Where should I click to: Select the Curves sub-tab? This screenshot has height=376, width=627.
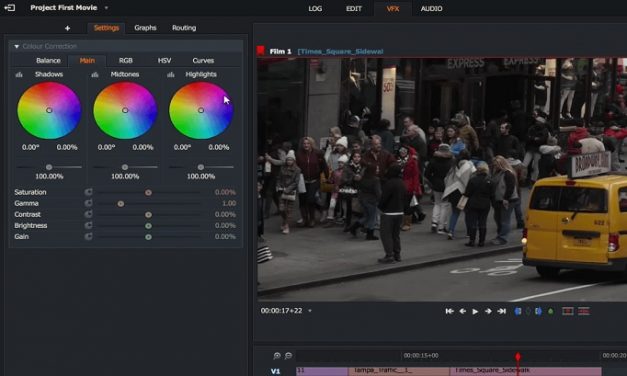click(x=203, y=60)
